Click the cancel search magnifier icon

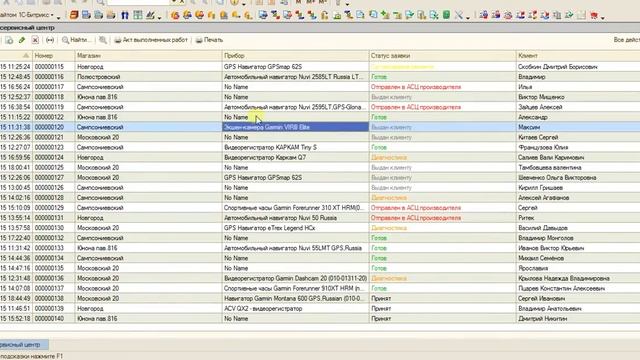point(103,40)
